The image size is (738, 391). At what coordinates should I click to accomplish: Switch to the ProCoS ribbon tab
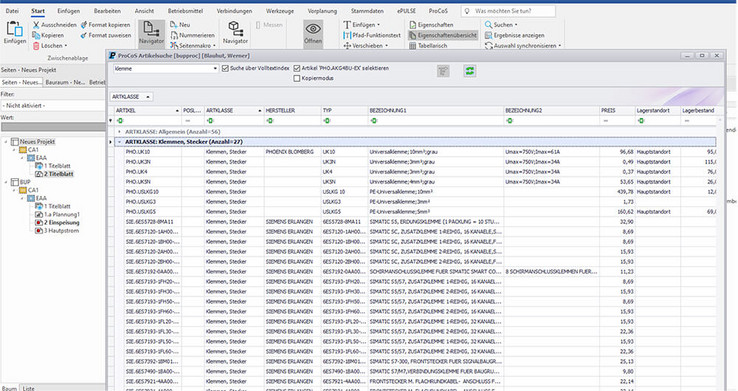click(x=438, y=11)
